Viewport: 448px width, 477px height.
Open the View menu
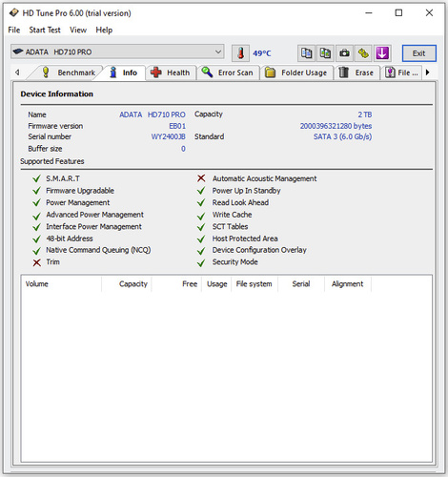78,30
